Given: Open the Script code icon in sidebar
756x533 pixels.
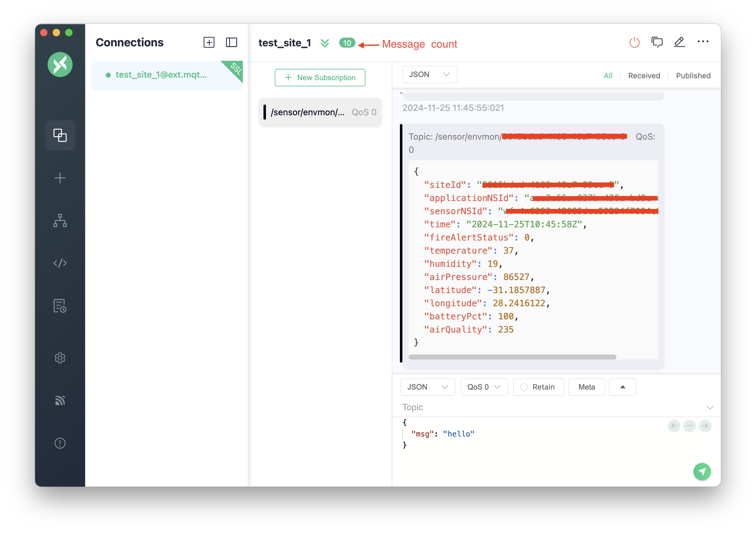Looking at the screenshot, I should [60, 263].
